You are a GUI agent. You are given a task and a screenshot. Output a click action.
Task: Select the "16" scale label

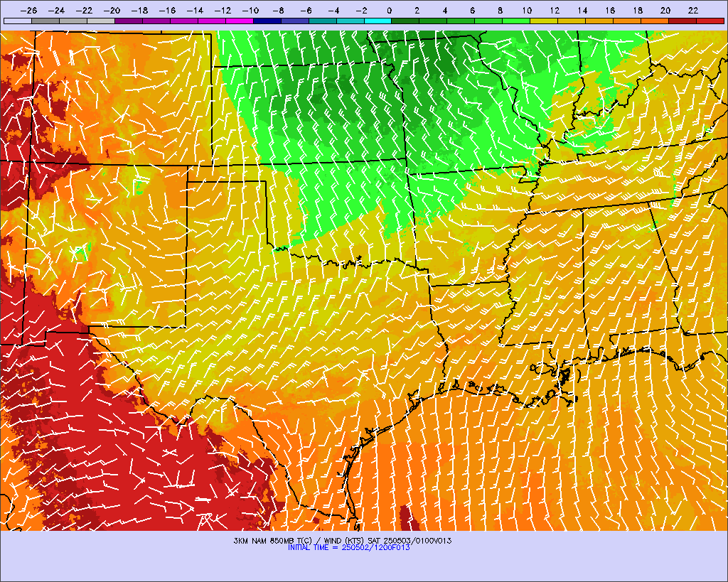click(610, 10)
